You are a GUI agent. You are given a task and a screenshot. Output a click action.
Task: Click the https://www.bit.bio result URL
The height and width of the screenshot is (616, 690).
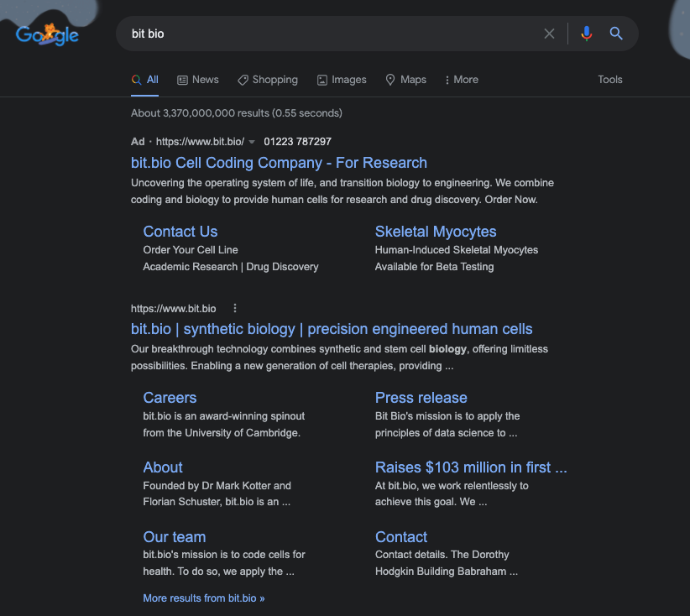(x=174, y=309)
